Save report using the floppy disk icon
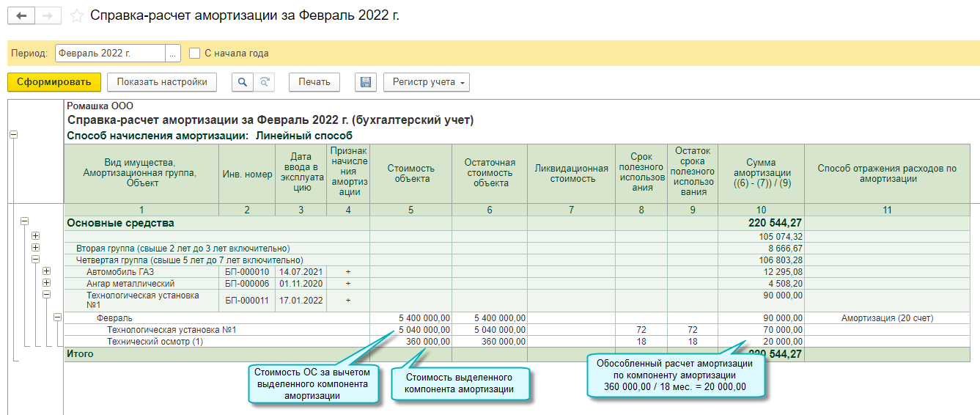The width and height of the screenshot is (980, 415). [365, 82]
